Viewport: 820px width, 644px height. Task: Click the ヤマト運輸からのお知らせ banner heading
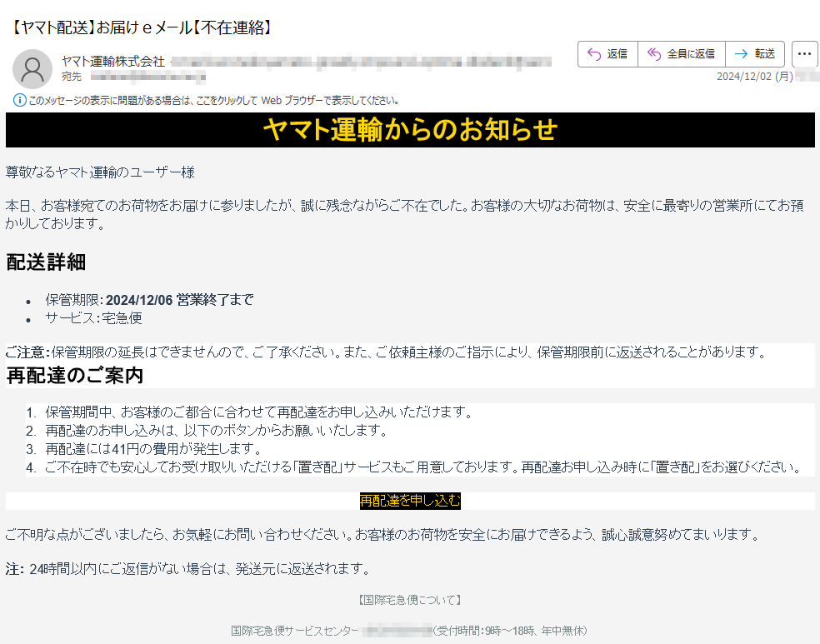[410, 130]
